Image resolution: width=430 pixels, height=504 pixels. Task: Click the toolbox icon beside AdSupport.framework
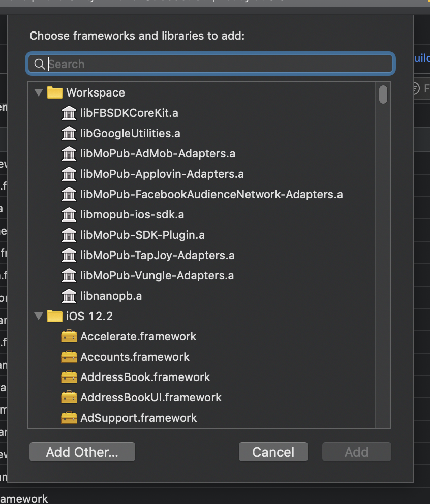(69, 418)
